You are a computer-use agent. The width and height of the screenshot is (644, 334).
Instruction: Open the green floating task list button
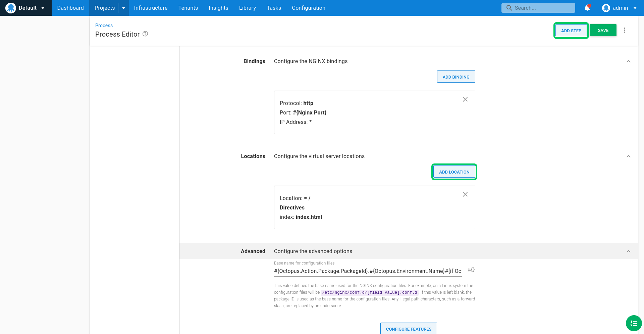(x=634, y=323)
